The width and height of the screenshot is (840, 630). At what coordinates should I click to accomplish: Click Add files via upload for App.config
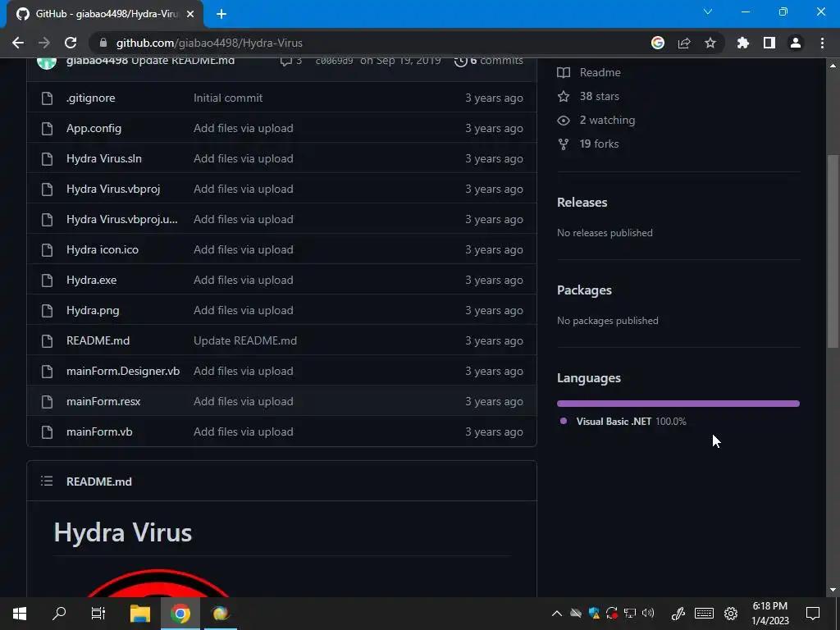click(x=243, y=128)
